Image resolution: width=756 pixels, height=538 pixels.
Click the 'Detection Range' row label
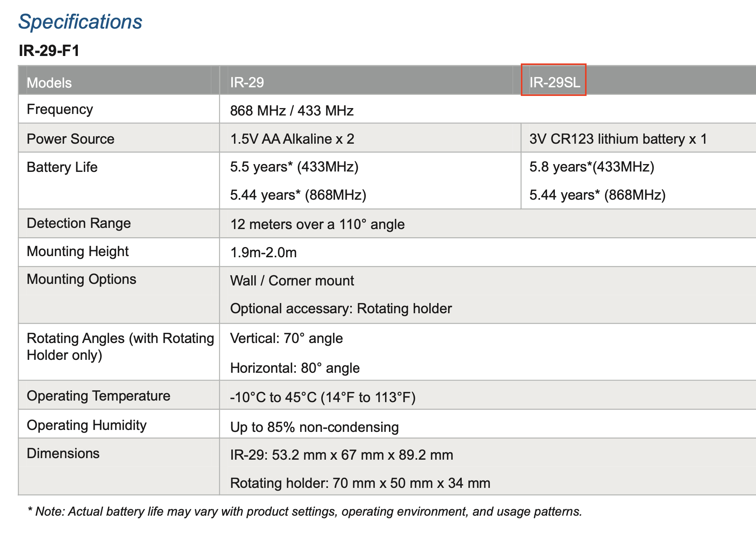click(79, 223)
